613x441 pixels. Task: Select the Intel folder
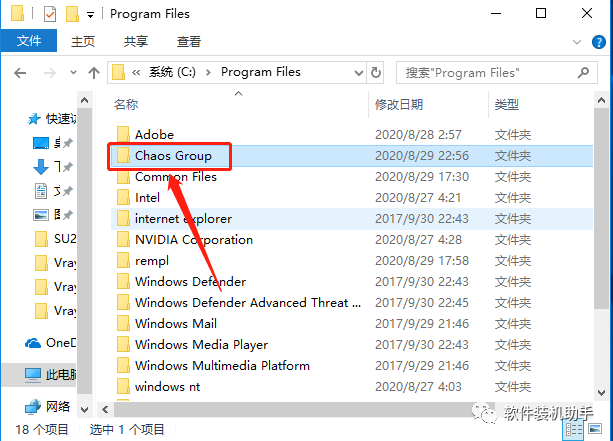click(147, 197)
